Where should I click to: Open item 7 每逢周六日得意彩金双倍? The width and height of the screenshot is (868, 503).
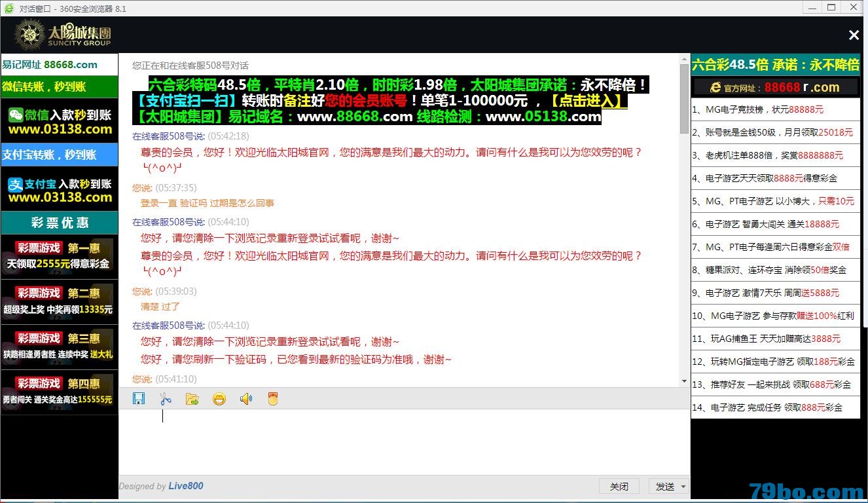click(776, 247)
